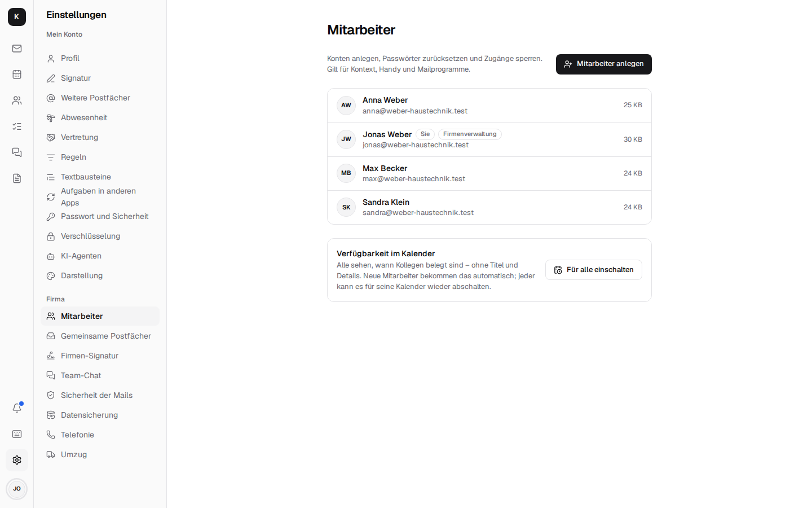Go to Weitere Postfächer

click(x=100, y=98)
